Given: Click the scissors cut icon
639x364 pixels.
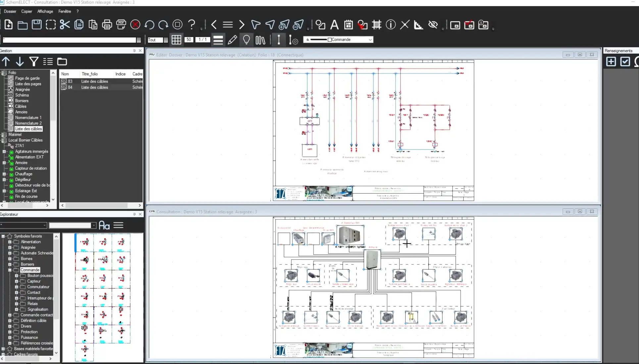Looking at the screenshot, I should pos(65,25).
